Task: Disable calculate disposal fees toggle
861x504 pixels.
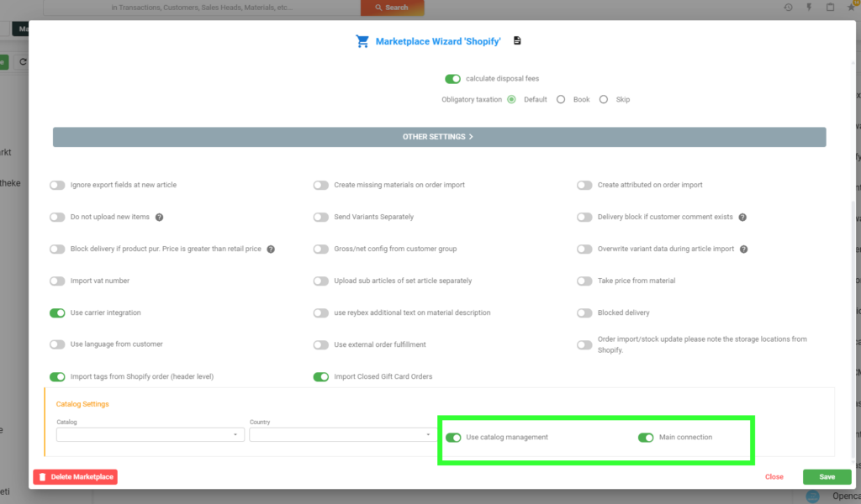Action: [452, 79]
